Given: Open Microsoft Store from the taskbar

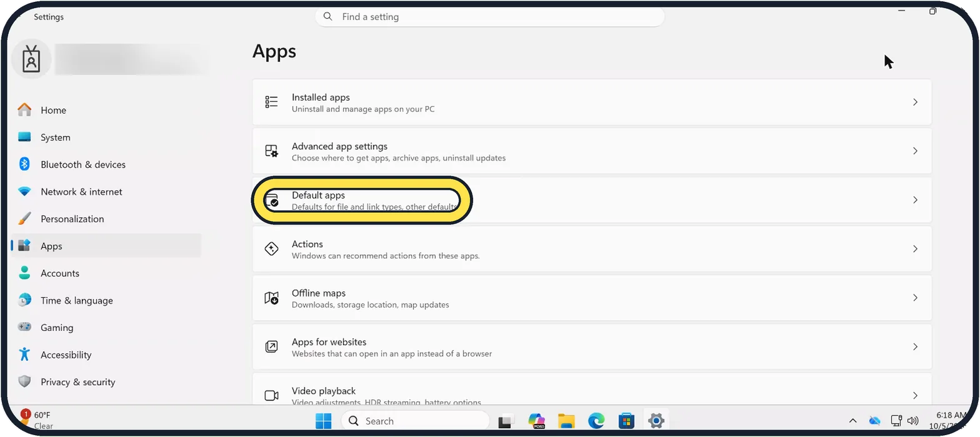Looking at the screenshot, I should (x=626, y=421).
